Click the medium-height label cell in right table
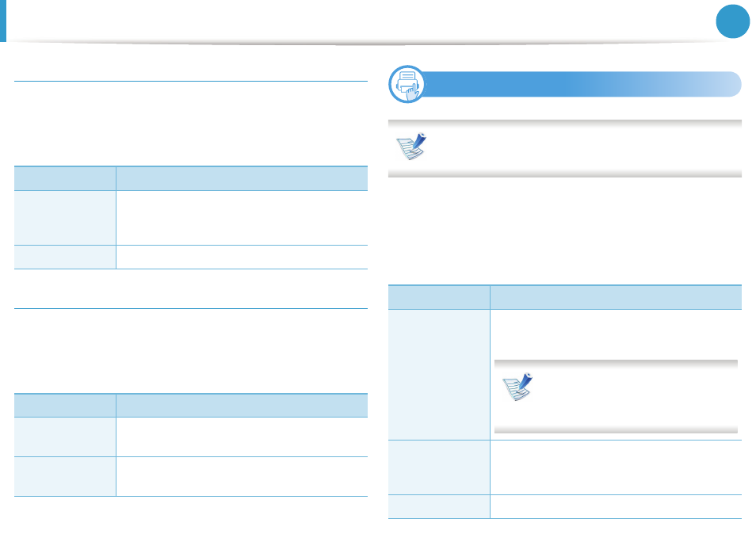This screenshot has height=534, width=756. coord(439,467)
